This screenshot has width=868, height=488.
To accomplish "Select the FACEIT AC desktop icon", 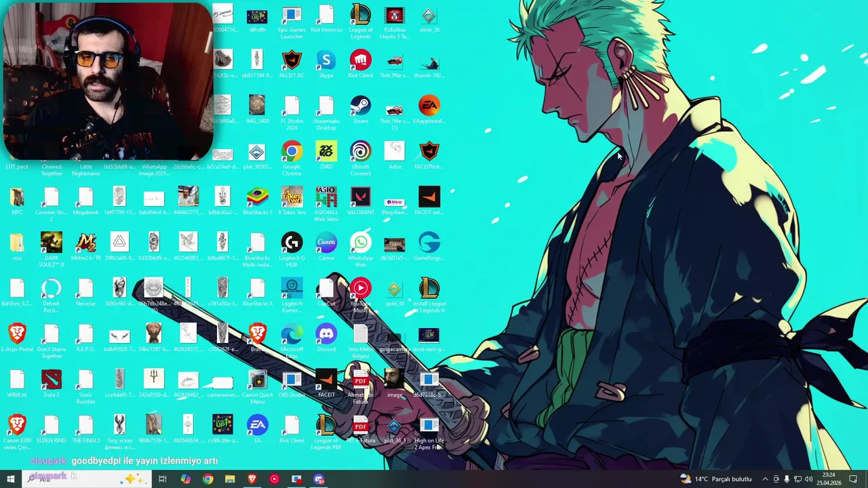I will [x=292, y=65].
